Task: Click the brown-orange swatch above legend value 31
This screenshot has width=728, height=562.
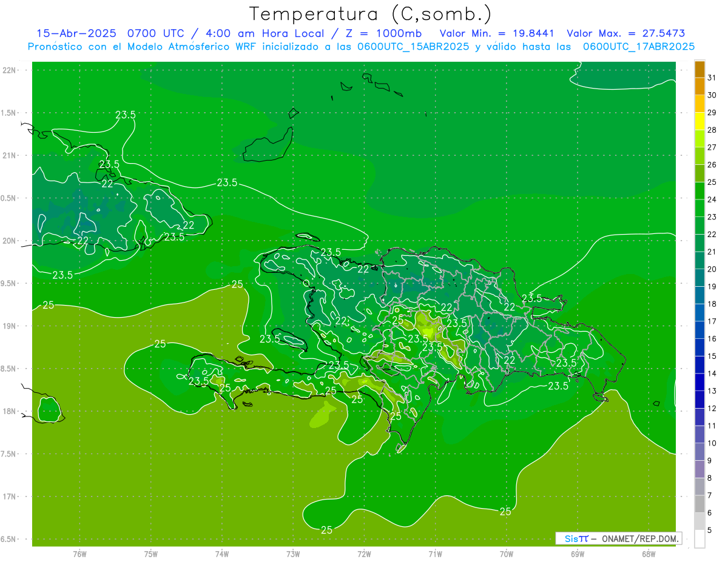Action: coord(699,70)
